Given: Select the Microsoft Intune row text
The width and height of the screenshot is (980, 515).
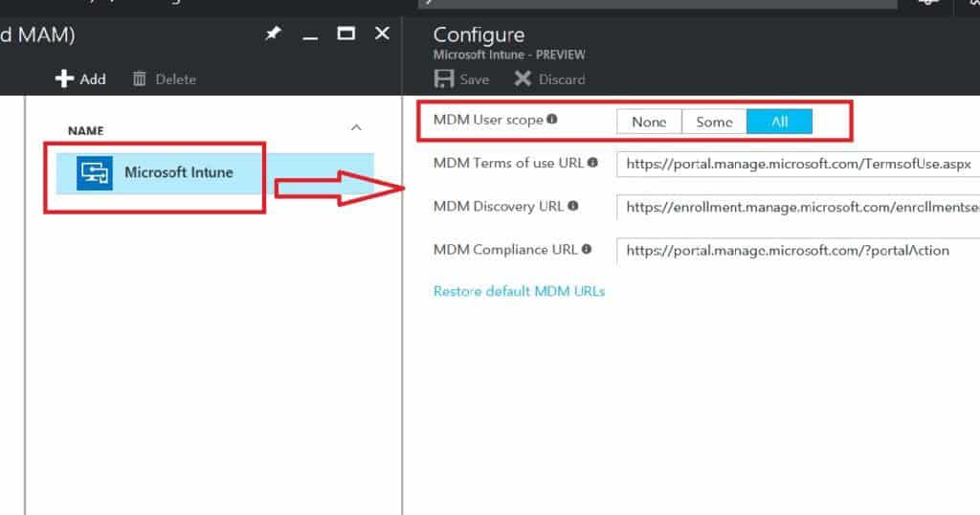Looking at the screenshot, I should tap(179, 172).
